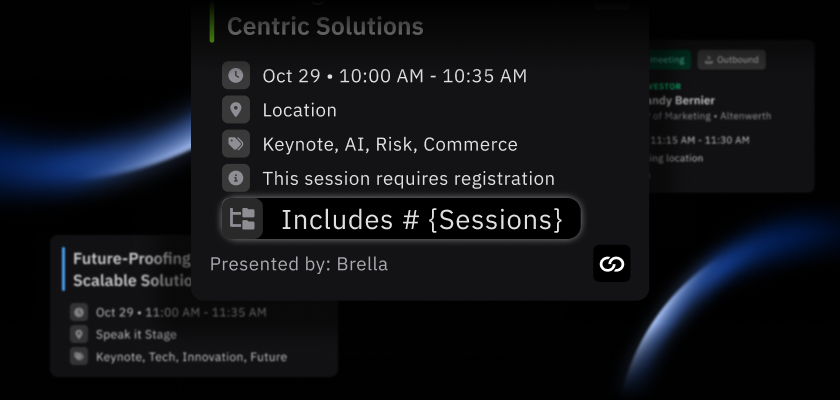Click the tag icon next to Keynote, AI, Risk
840x400 pixels.
click(235, 144)
